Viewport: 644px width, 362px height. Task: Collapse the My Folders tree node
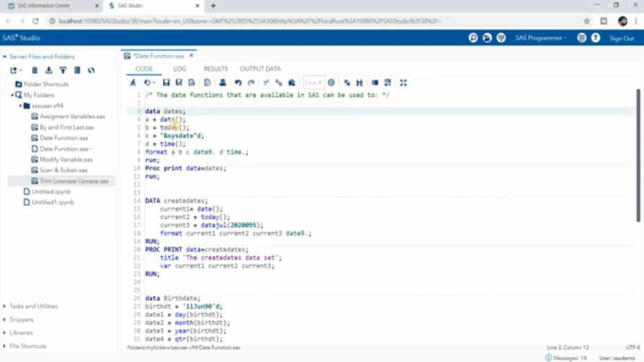(12, 95)
